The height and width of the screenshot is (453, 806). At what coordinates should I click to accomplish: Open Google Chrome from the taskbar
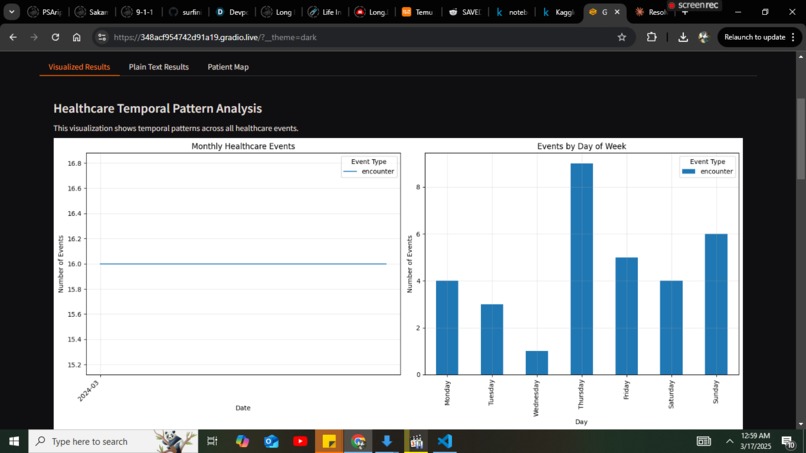tap(358, 441)
